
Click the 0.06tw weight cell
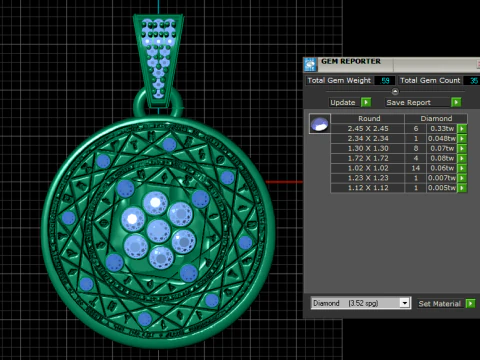[442, 168]
